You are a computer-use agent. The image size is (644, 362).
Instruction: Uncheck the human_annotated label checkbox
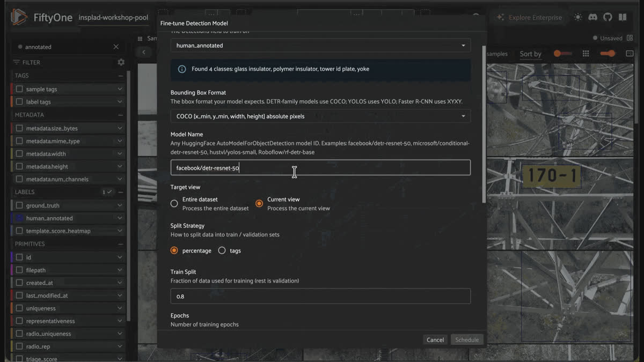point(19,218)
